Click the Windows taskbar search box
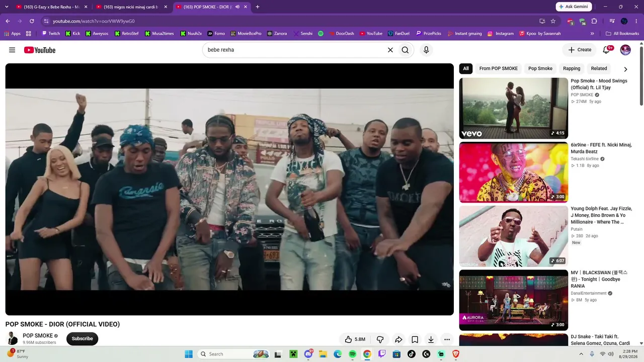The width and height of the screenshot is (644, 362). pyautogui.click(x=235, y=354)
